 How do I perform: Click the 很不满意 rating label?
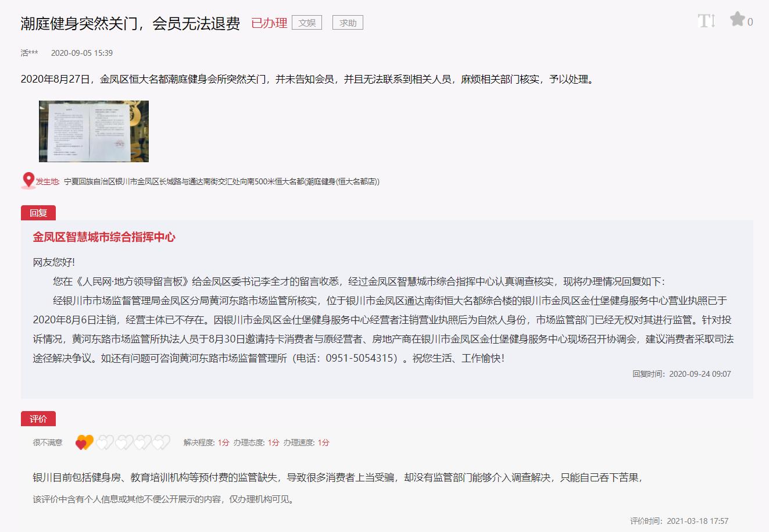coord(48,442)
